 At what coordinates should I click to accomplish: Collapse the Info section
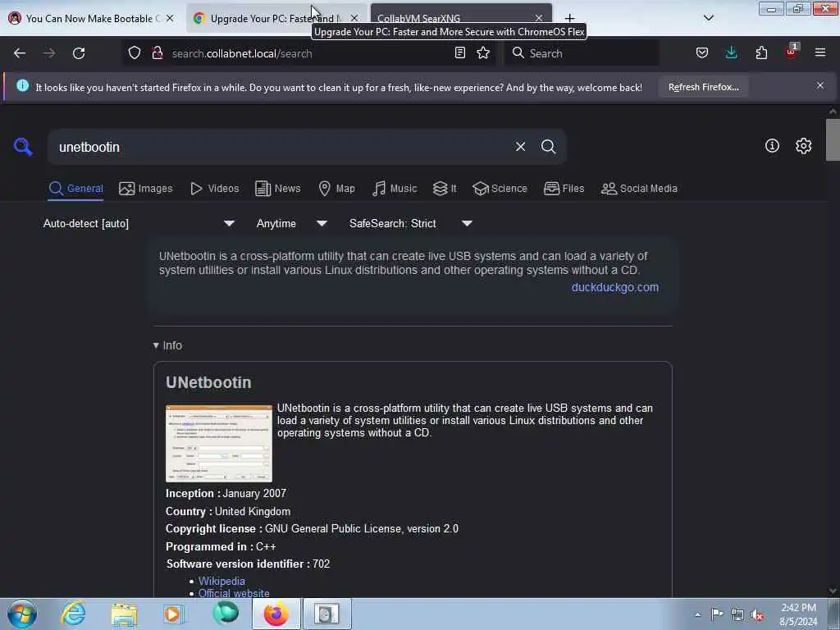167,345
